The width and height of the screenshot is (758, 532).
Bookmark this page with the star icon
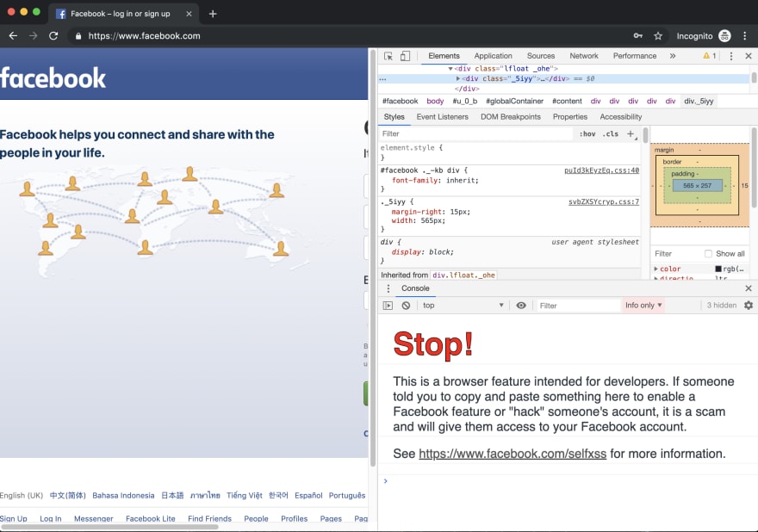pyautogui.click(x=658, y=36)
